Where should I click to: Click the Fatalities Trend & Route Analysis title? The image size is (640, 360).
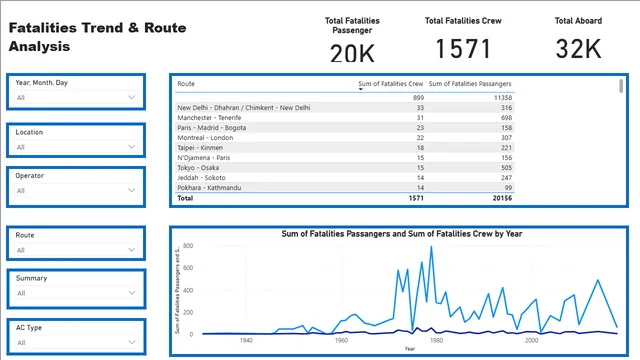tap(97, 37)
